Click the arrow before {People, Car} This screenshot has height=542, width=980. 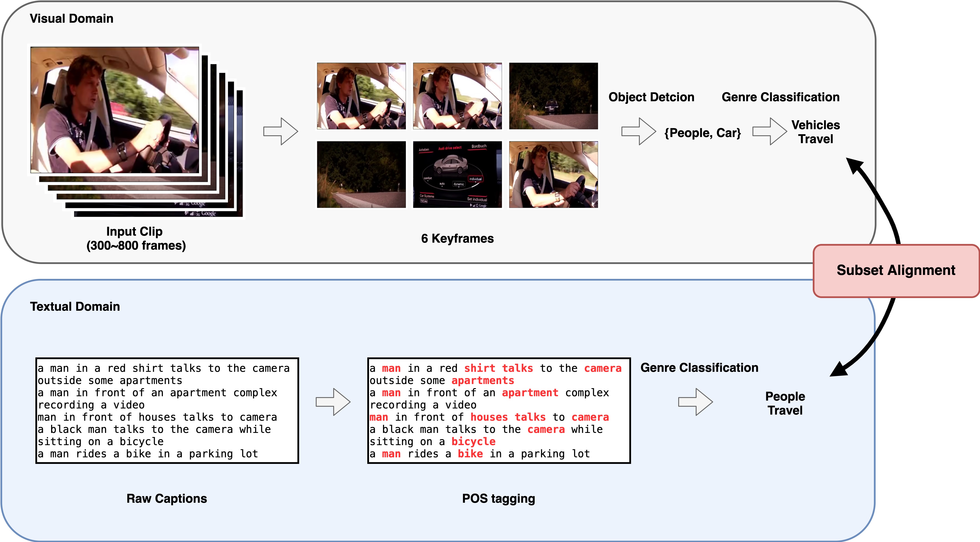(x=639, y=132)
